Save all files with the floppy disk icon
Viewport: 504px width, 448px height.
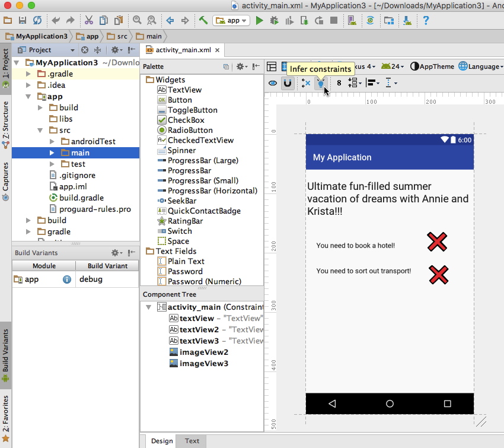click(x=23, y=21)
